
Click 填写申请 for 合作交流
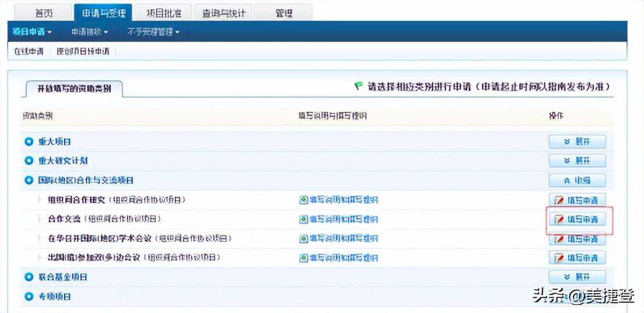pos(578,219)
